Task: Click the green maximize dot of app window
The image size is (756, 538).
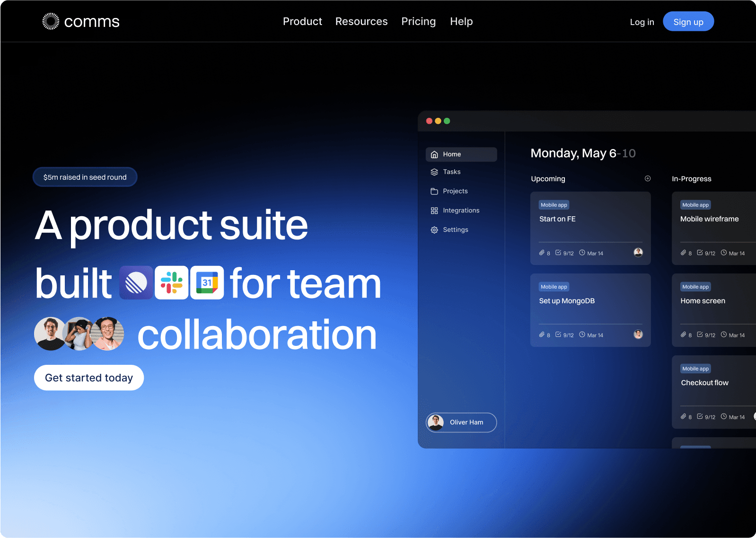Action: coord(447,121)
